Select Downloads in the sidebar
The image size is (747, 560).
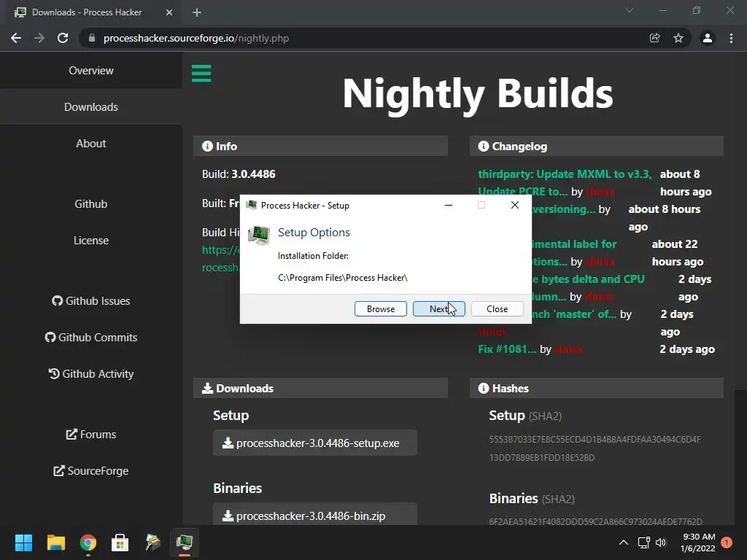click(x=91, y=106)
